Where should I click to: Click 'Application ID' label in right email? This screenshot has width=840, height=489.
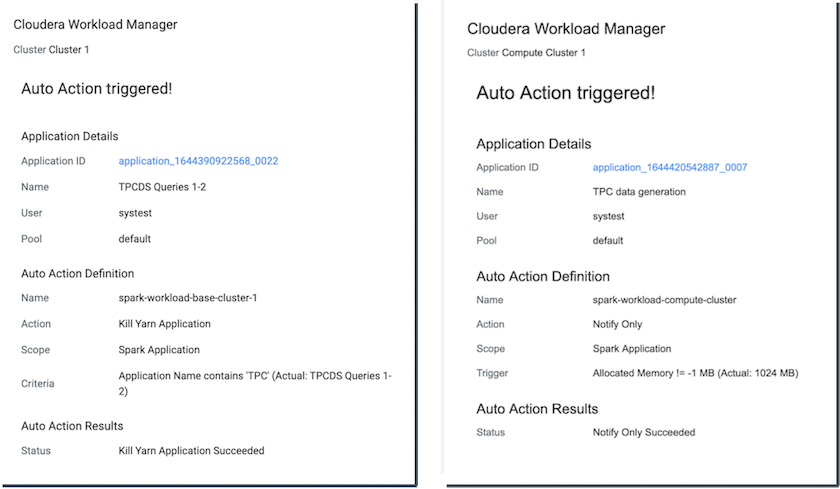pos(507,167)
